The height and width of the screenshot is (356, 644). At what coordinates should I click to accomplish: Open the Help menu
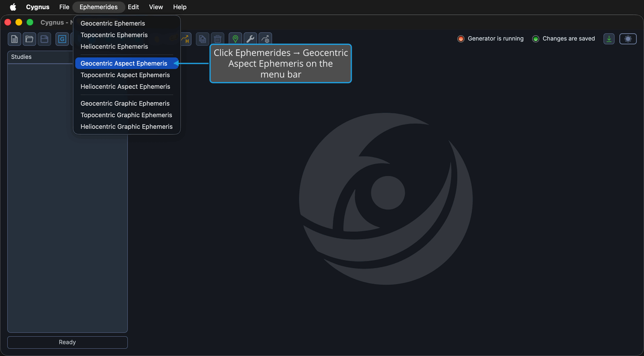180,7
